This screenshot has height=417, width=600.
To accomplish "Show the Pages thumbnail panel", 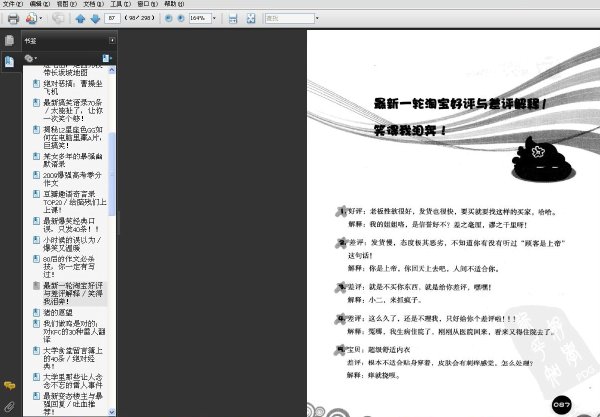I will click(10, 40).
